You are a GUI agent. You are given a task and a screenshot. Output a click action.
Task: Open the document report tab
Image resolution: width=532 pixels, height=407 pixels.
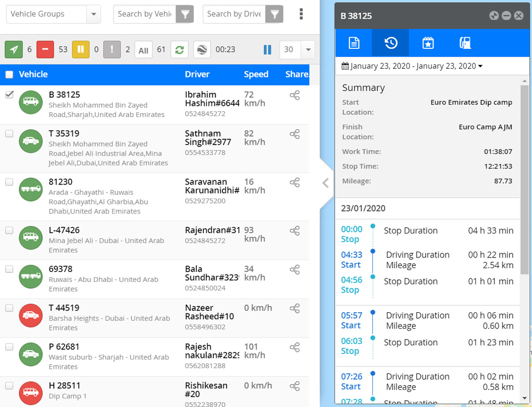click(x=354, y=43)
